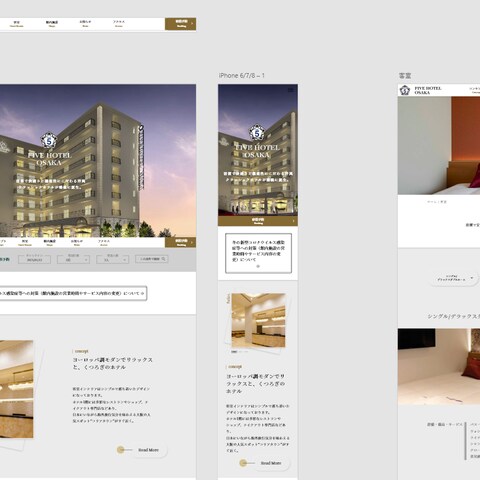Screen dimensions: 480x480
Task: Click News item in standalone header strip
Action: coord(85,23)
